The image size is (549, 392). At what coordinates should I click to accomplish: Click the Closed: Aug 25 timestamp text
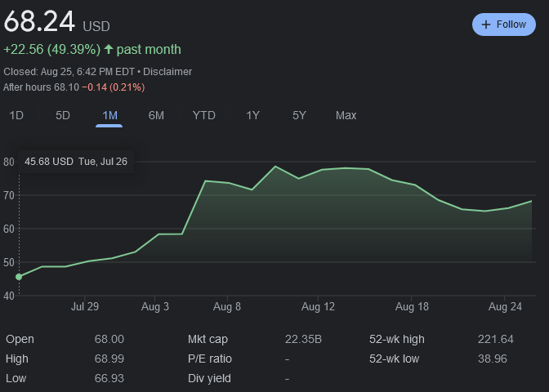tap(69, 72)
